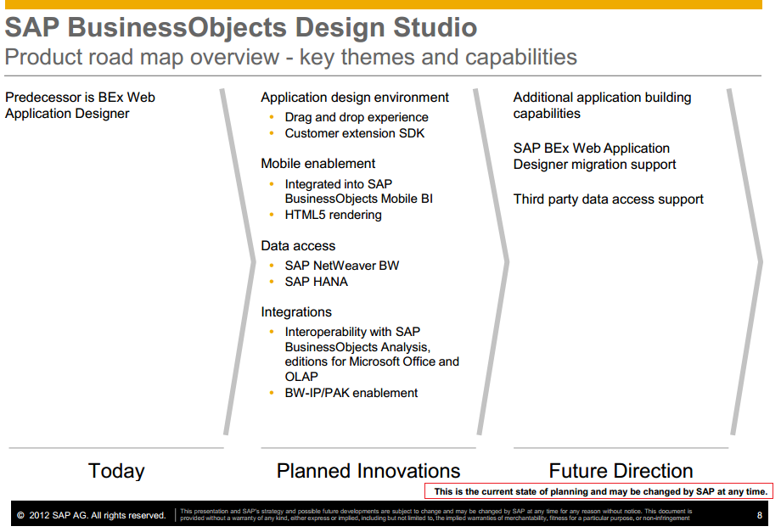Image resolution: width=781 pixels, height=532 pixels.
Task: Click the "Drag and drop experience" bullet
Action: (357, 117)
